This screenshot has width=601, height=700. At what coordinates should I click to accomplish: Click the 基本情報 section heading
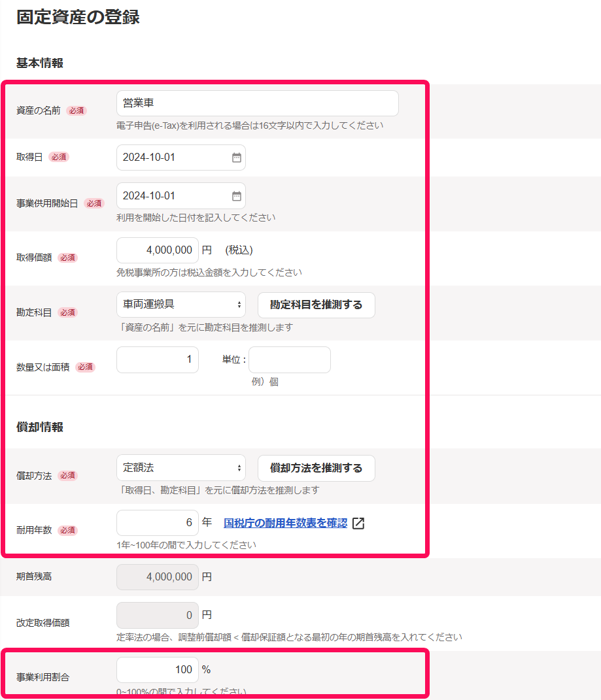[40, 63]
